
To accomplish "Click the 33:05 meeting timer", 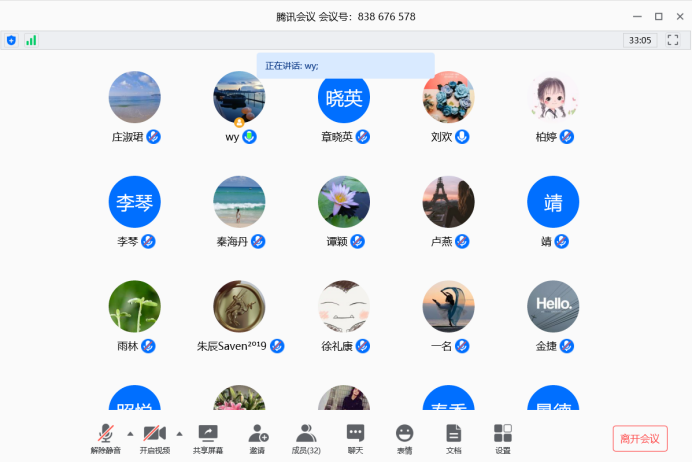I will click(639, 40).
